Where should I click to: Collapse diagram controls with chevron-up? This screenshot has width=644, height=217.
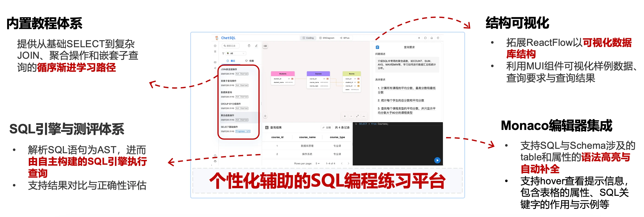point(364,116)
